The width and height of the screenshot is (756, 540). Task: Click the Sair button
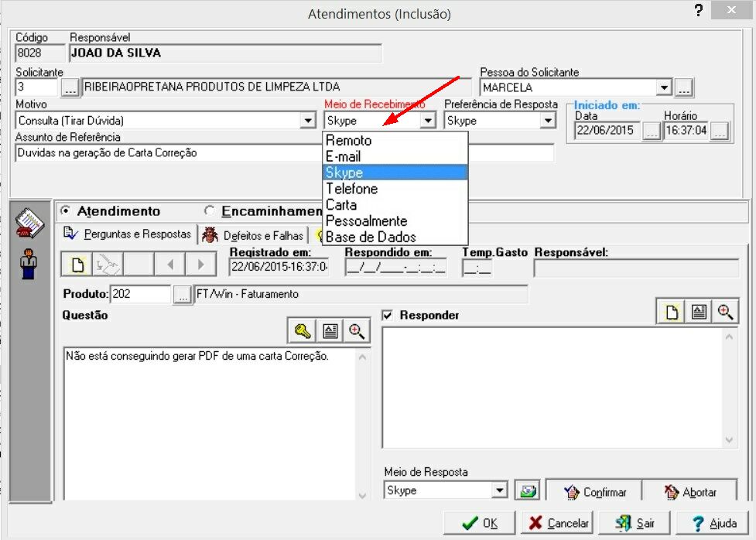point(635,523)
